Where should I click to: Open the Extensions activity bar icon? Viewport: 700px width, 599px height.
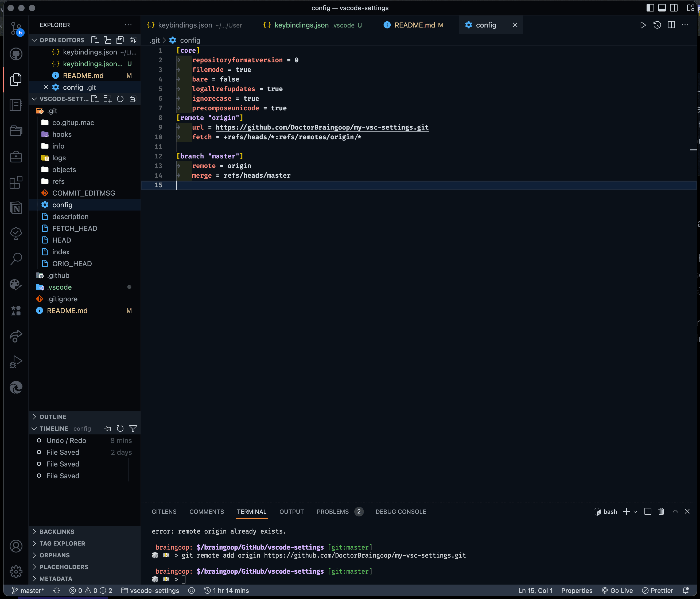pos(16,182)
